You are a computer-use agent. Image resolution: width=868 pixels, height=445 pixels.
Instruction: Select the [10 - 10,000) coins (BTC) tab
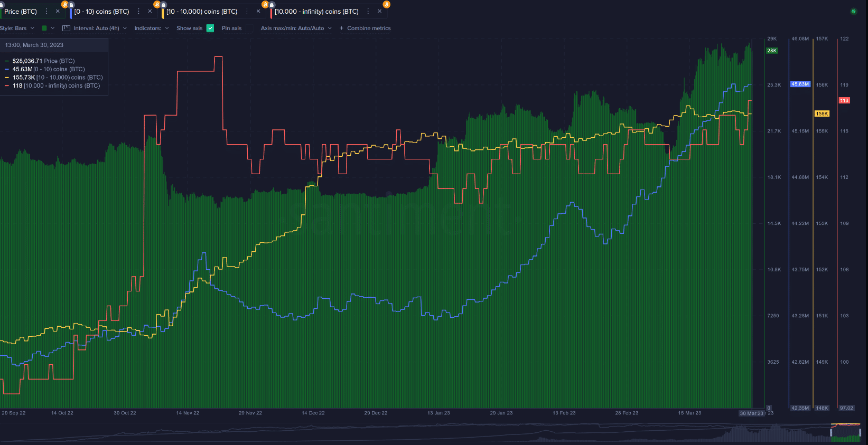pyautogui.click(x=202, y=11)
